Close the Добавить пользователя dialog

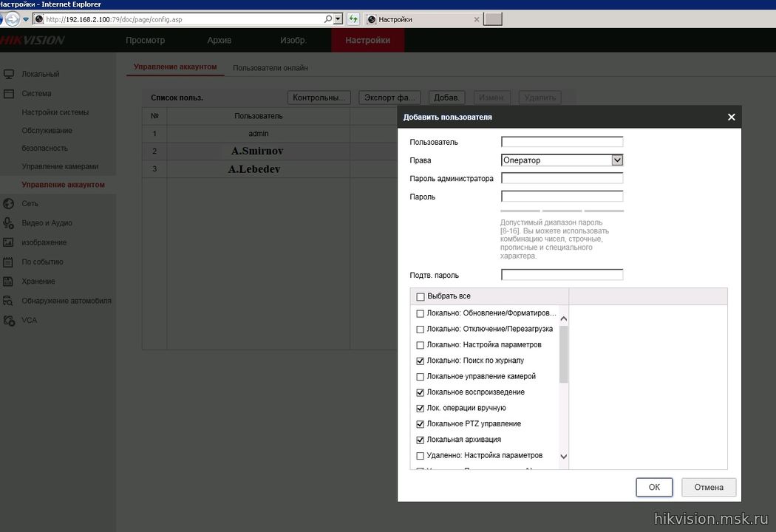732,117
